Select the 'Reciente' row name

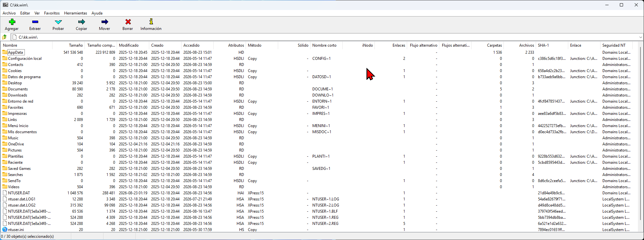[x=15, y=162]
